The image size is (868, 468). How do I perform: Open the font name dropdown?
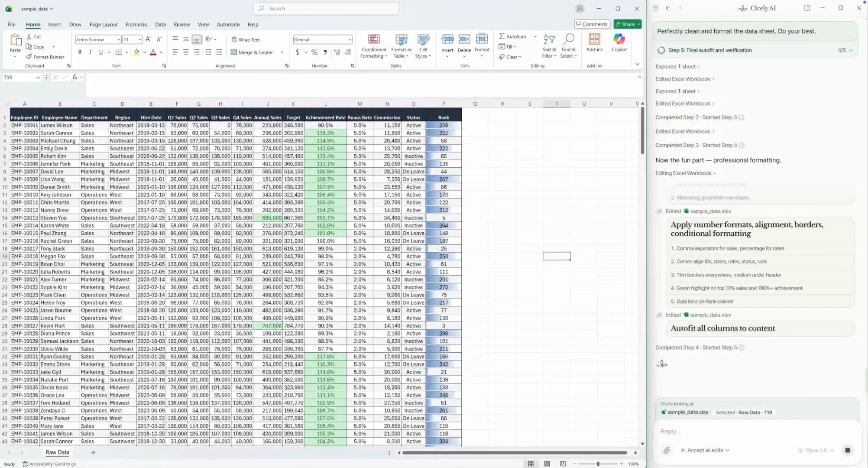pyautogui.click(x=119, y=40)
